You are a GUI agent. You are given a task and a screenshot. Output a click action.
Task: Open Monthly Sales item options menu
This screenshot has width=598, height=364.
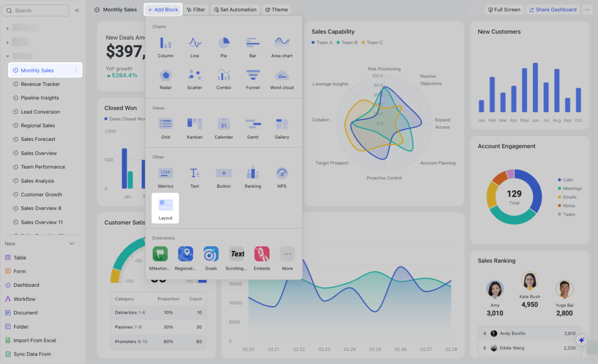[76, 70]
